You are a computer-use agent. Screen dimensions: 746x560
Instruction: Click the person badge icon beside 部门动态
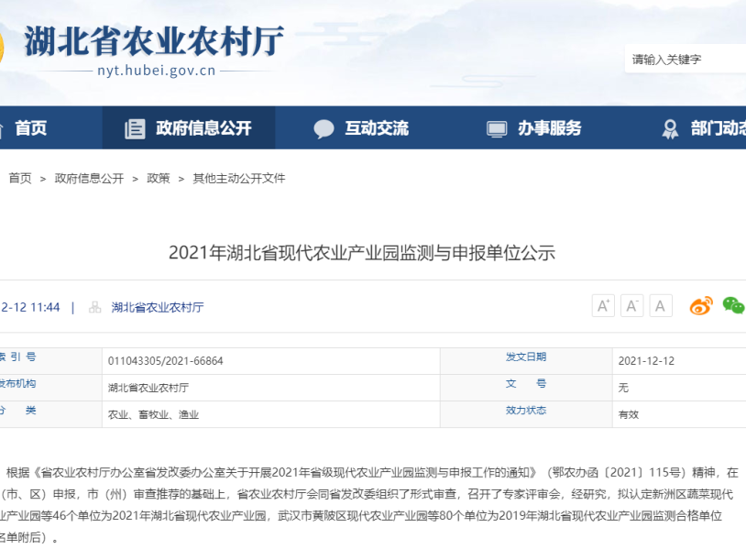tap(670, 128)
